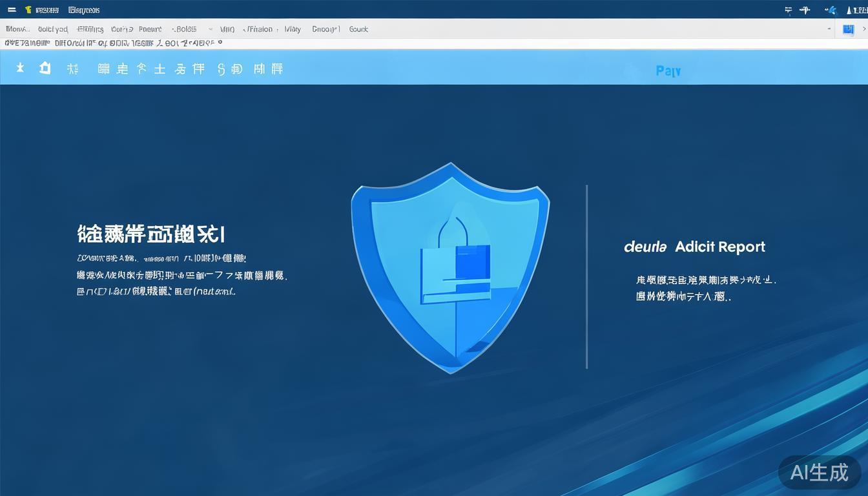This screenshot has width=868, height=496.
Task: Open the hamburger menu in the title bar
Action: coord(11,10)
